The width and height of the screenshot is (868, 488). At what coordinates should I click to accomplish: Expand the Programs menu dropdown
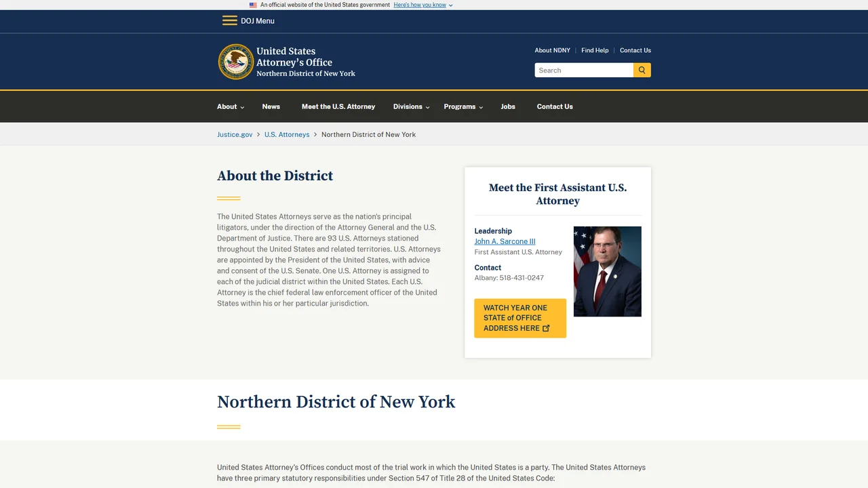(x=464, y=106)
